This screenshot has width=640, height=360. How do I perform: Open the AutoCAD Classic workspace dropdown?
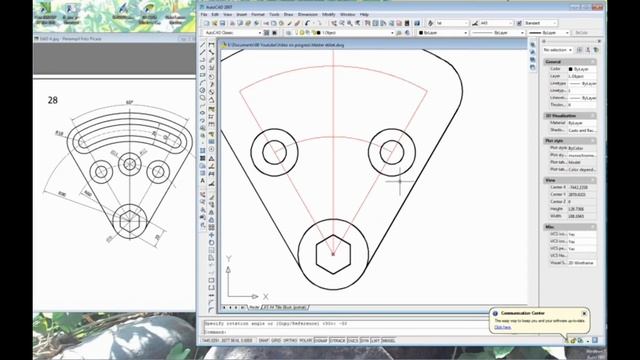[233, 33]
